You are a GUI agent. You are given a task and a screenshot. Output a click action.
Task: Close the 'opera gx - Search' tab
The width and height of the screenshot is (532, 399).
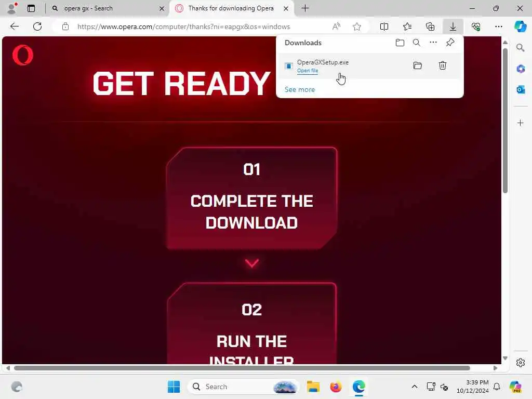(162, 8)
